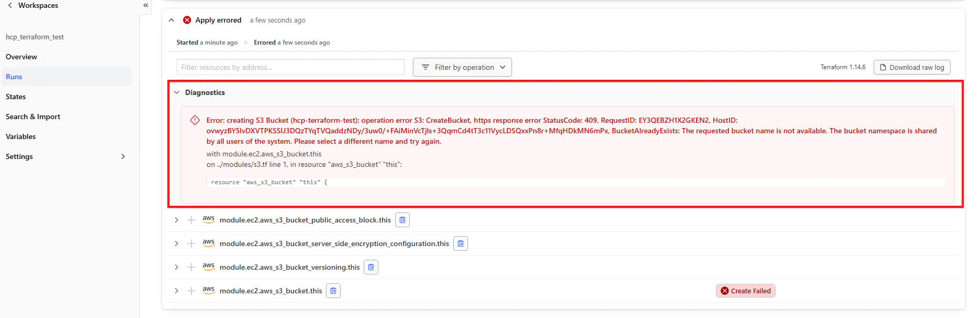This screenshot has height=318, width=980.
Task: Download the raw log
Action: (x=912, y=67)
